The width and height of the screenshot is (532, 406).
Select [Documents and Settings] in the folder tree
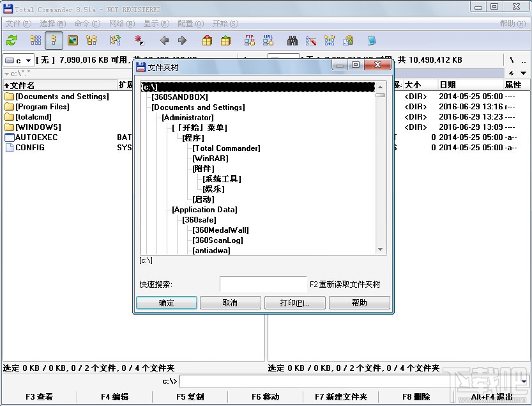click(198, 107)
